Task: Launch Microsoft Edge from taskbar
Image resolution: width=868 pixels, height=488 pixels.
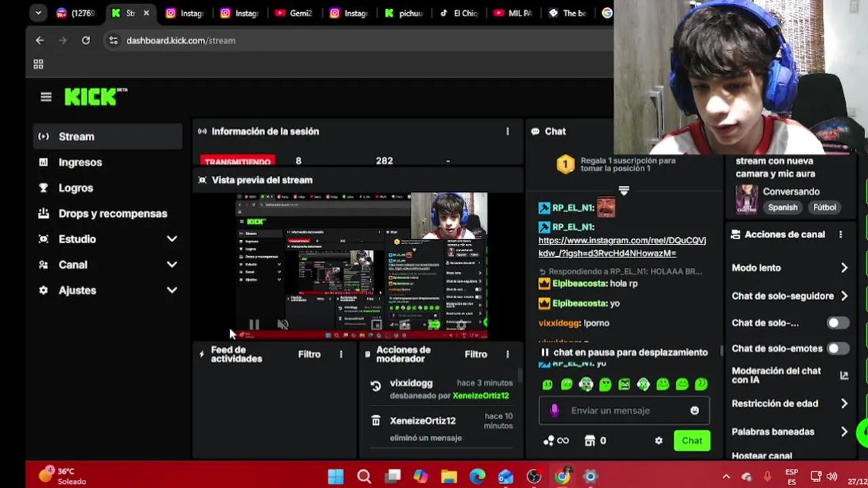Action: [477, 476]
